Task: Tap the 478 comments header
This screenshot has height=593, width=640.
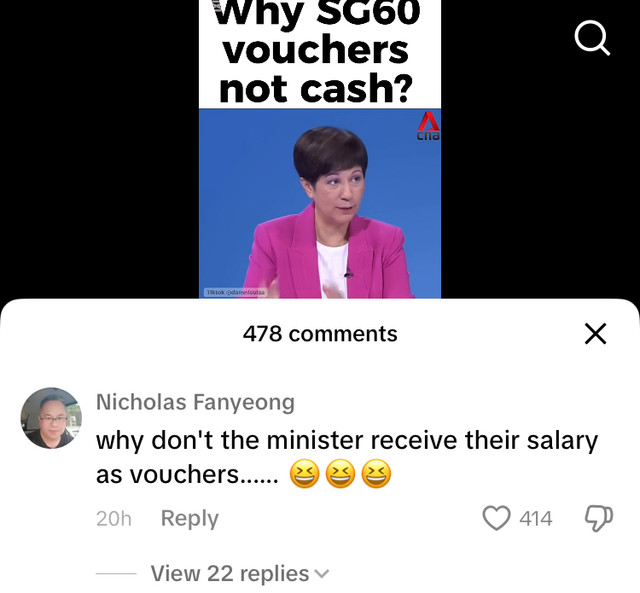Action: tap(320, 333)
